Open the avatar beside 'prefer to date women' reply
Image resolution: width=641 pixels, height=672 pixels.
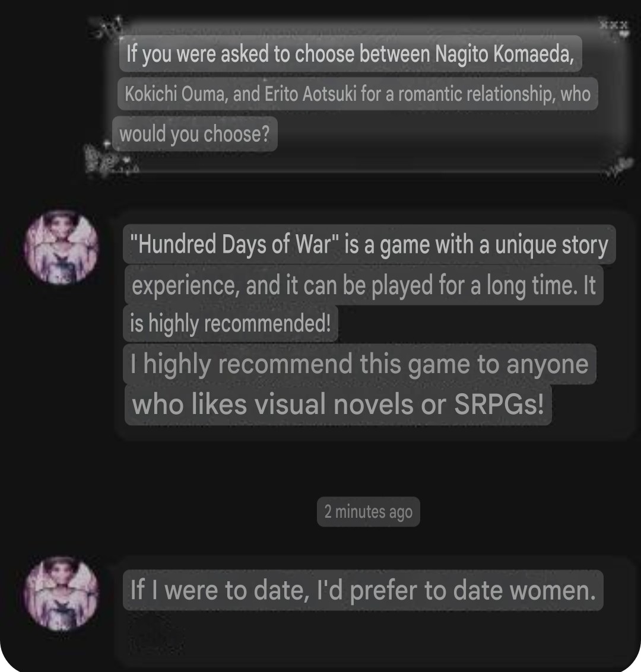[x=62, y=594]
